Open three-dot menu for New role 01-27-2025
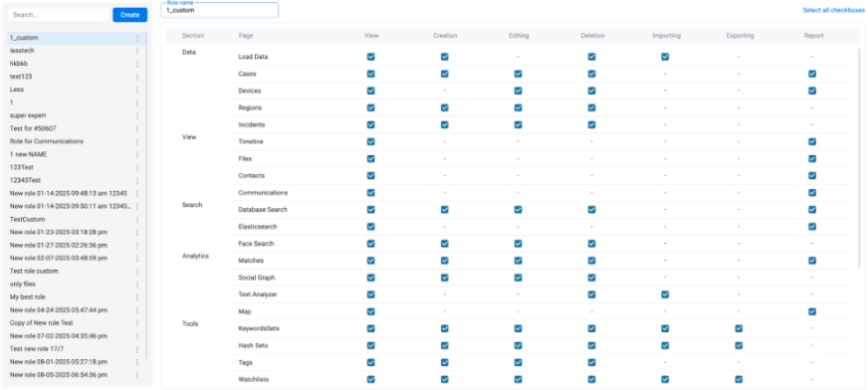The image size is (868, 390). pos(137,246)
